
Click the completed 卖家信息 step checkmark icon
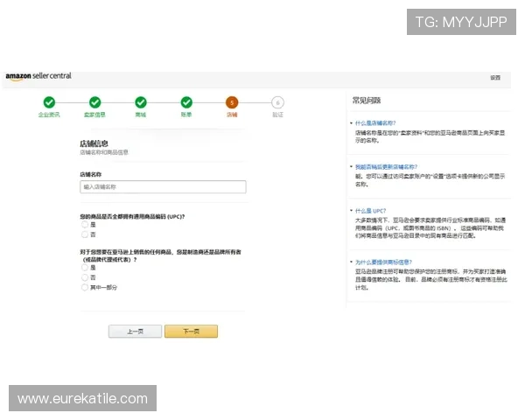pyautogui.click(x=95, y=102)
